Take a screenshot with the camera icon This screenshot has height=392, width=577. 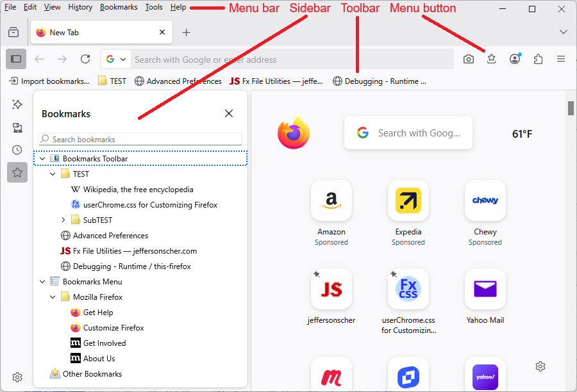pyautogui.click(x=469, y=59)
